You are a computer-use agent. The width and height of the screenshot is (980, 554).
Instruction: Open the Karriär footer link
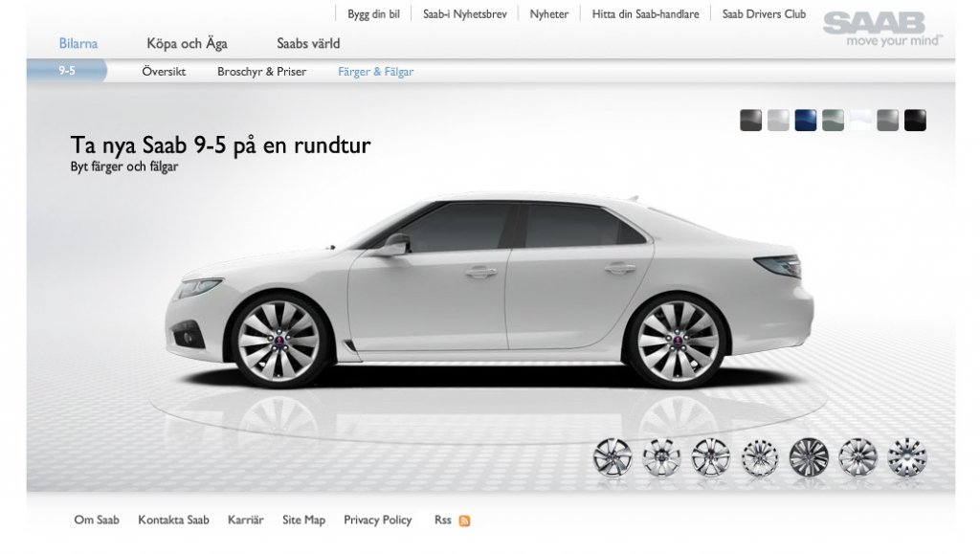(x=246, y=520)
